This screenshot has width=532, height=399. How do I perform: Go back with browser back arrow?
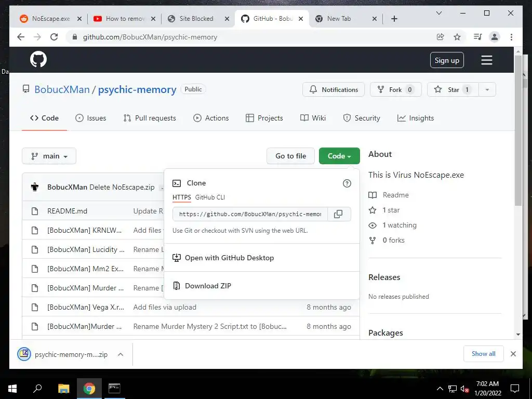point(21,37)
